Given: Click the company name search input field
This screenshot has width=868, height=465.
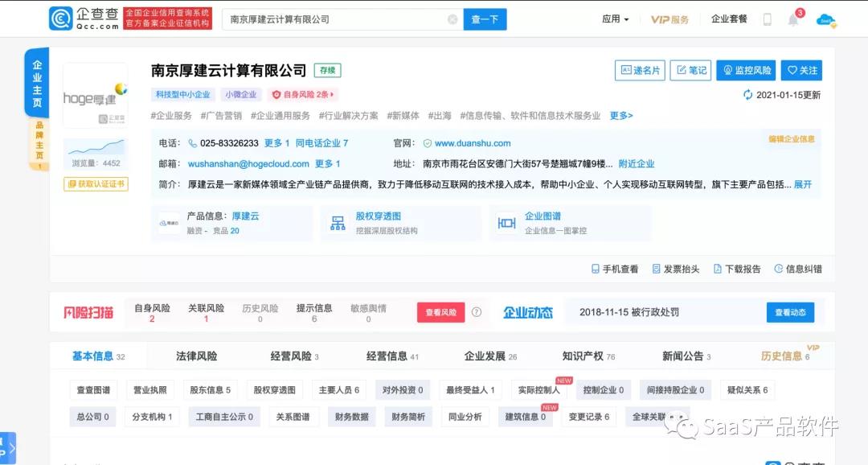Looking at the screenshot, I should (334, 19).
